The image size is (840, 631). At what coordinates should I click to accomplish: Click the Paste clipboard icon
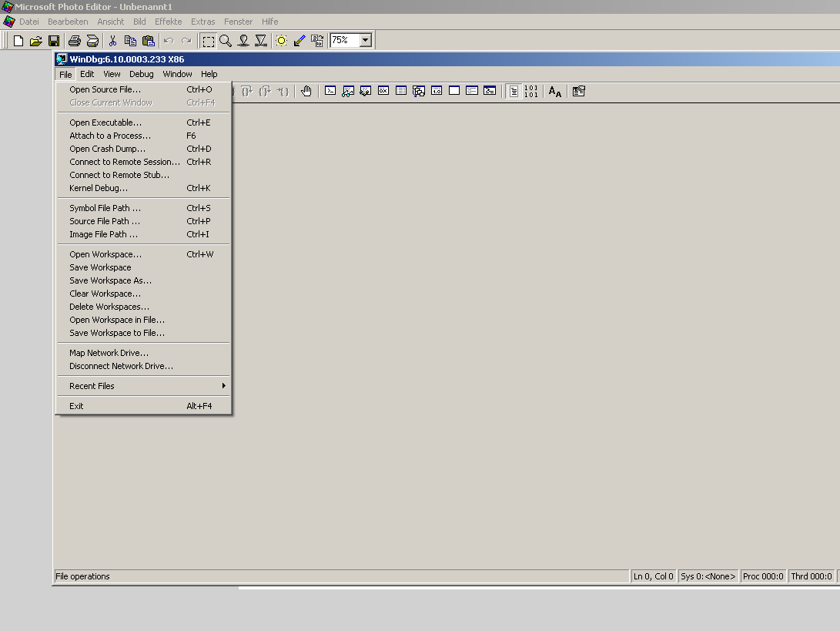coord(149,41)
